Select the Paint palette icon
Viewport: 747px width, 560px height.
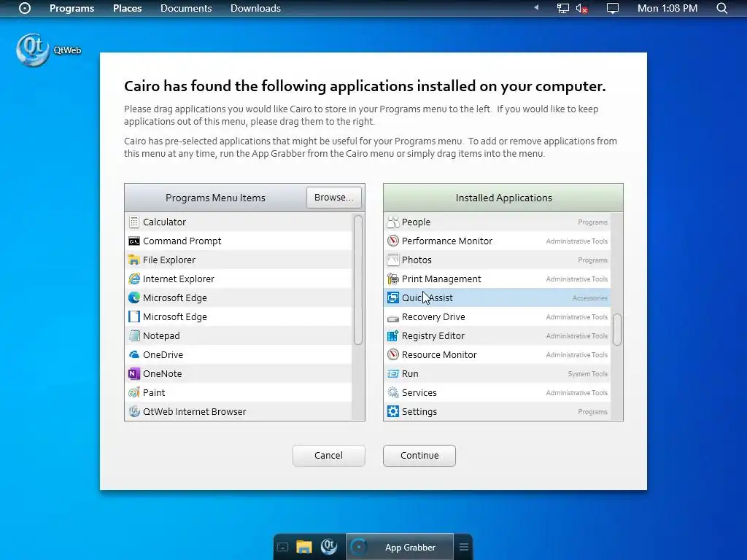point(134,393)
